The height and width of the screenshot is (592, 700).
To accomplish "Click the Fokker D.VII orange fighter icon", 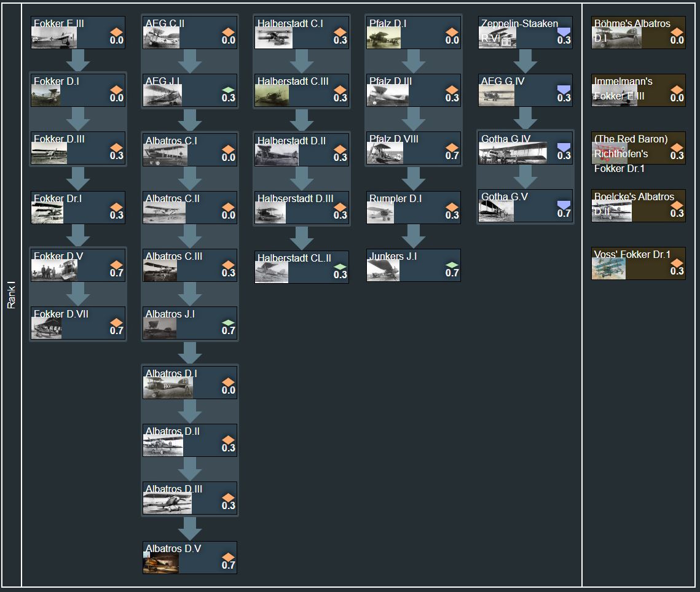I will [x=117, y=322].
